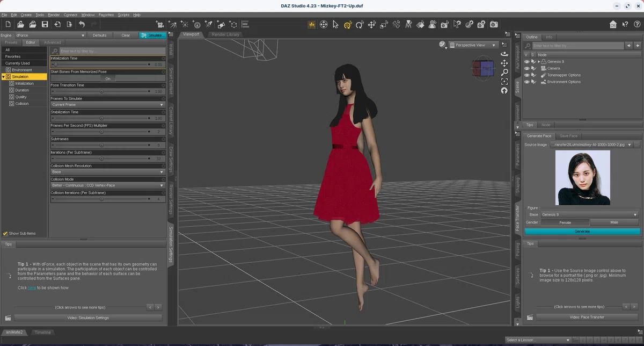The image size is (644, 346).
Task: Click the Open file folder icon
Action: point(20,24)
